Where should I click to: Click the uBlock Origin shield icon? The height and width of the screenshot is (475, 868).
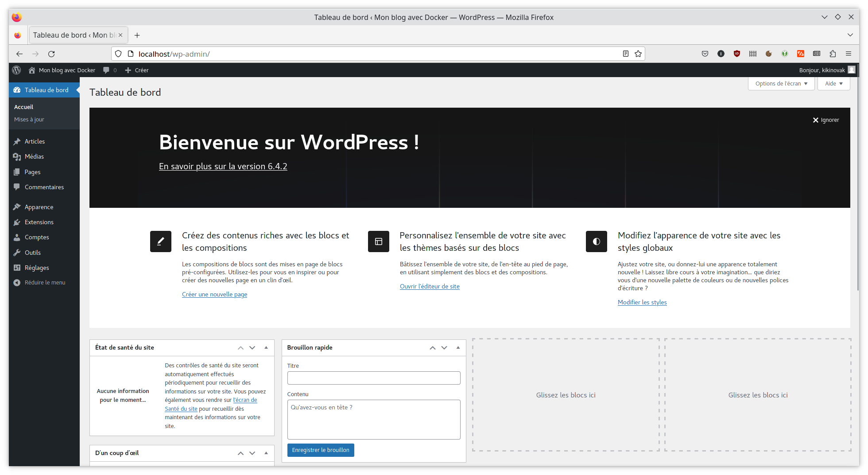point(736,54)
